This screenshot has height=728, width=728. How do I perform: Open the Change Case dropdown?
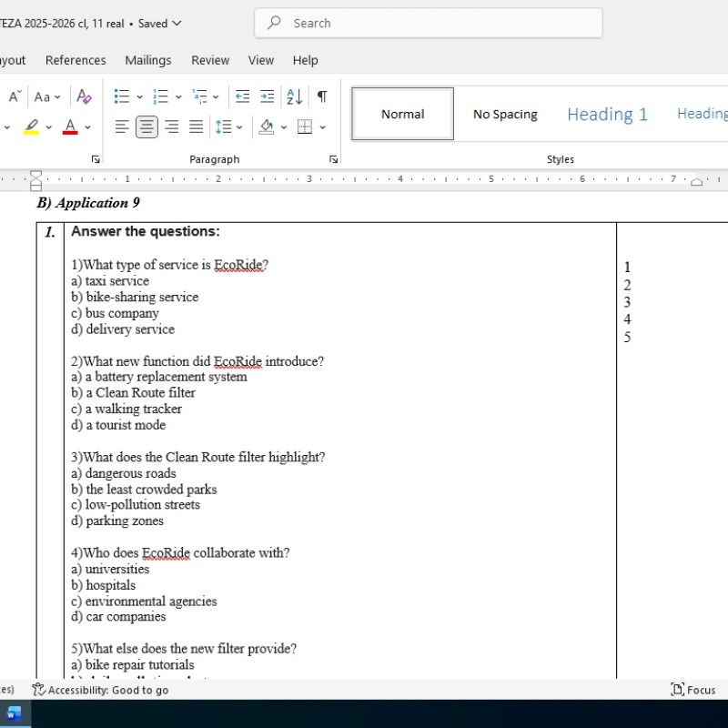(44, 96)
